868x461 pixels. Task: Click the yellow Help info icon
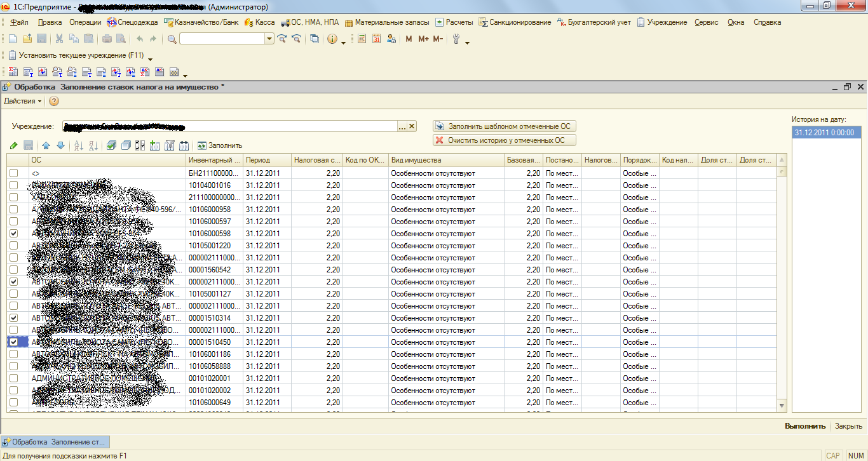tap(332, 39)
